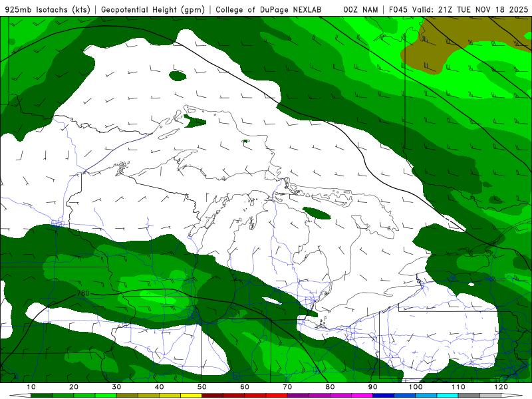Screen dimensions: 532x399
Task: Click the 'Geopotential Height (gpm)' header label
Action: click(x=153, y=9)
